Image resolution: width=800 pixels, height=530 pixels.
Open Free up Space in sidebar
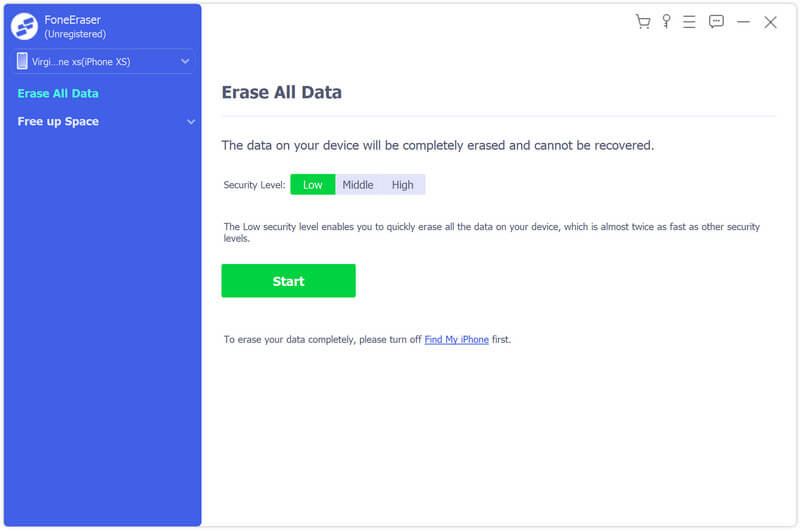(x=58, y=122)
